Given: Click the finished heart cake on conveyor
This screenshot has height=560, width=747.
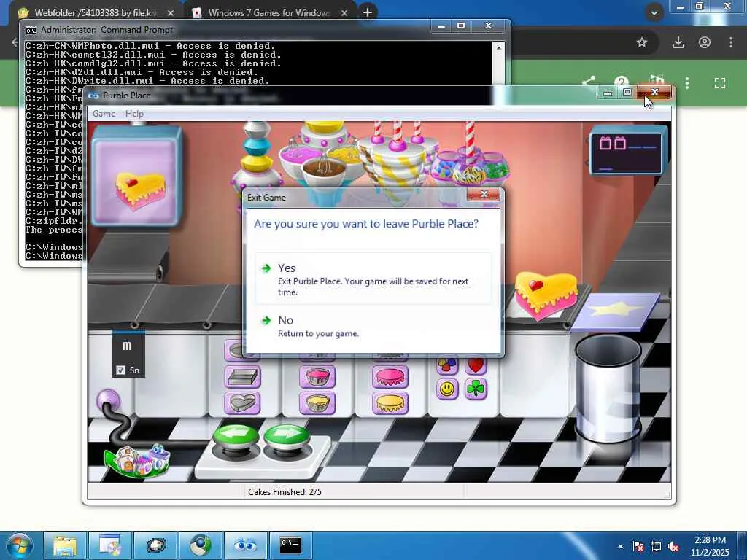Looking at the screenshot, I should point(546,295).
